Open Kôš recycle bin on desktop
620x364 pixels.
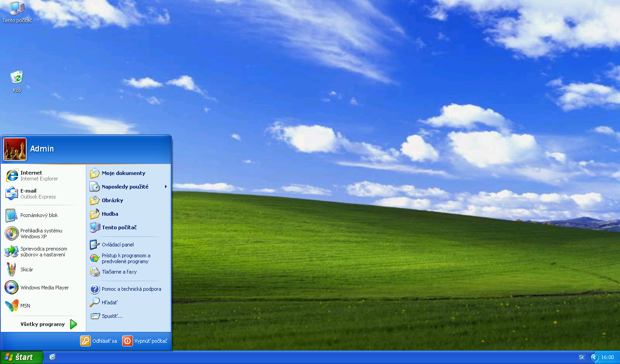pyautogui.click(x=17, y=78)
